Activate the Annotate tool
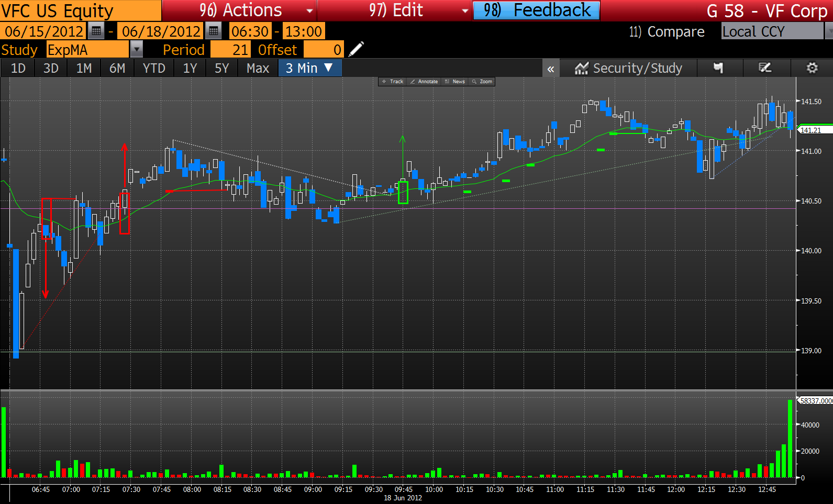The height and width of the screenshot is (504, 833). pyautogui.click(x=424, y=82)
